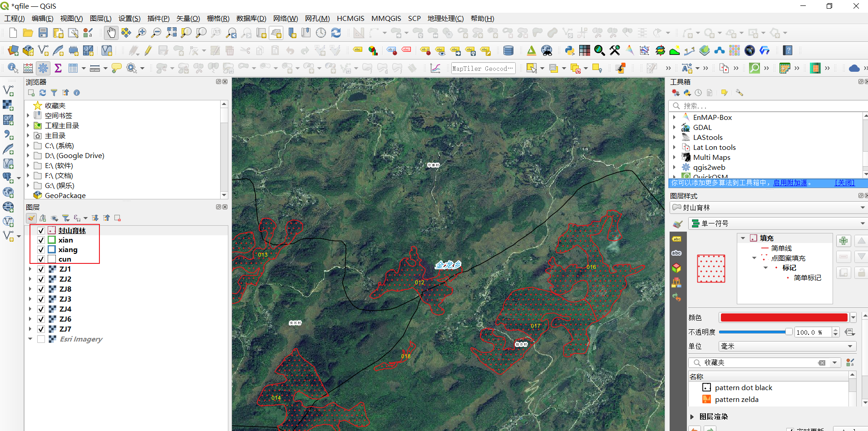Uncheck the 封山育林 layer visibility

pos(41,231)
